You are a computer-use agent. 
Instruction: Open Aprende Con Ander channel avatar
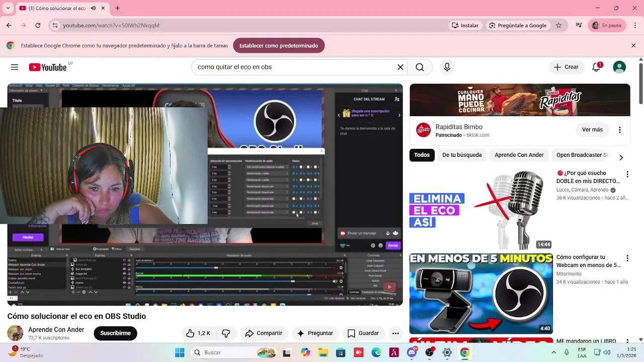(15, 333)
